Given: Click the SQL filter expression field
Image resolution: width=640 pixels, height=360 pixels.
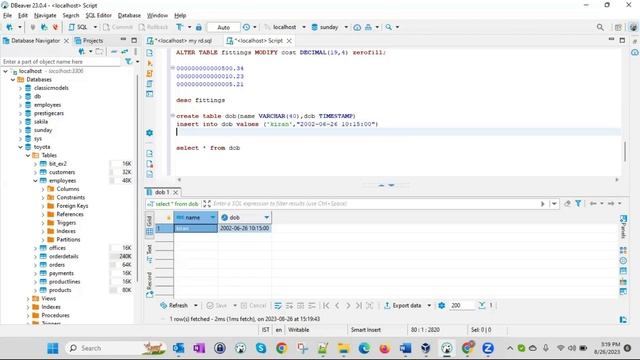Looking at the screenshot, I should 375,203.
